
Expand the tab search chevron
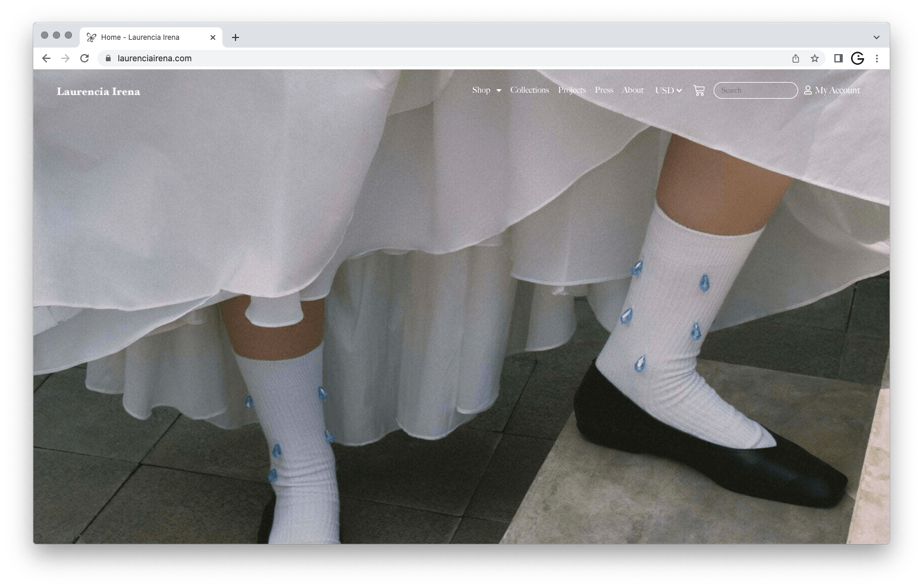(x=876, y=37)
